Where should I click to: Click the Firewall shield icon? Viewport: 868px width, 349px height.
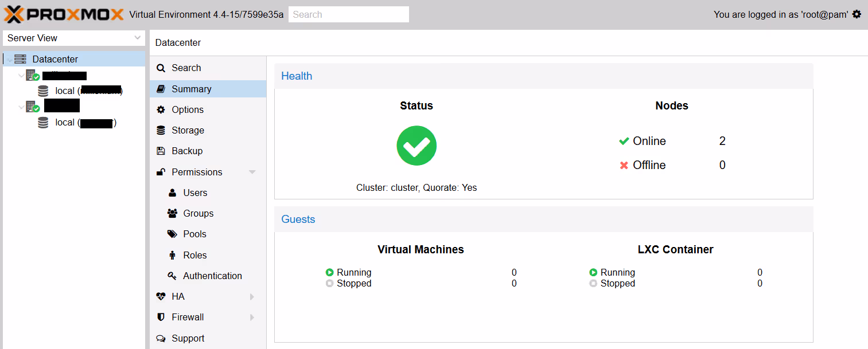pyautogui.click(x=161, y=317)
